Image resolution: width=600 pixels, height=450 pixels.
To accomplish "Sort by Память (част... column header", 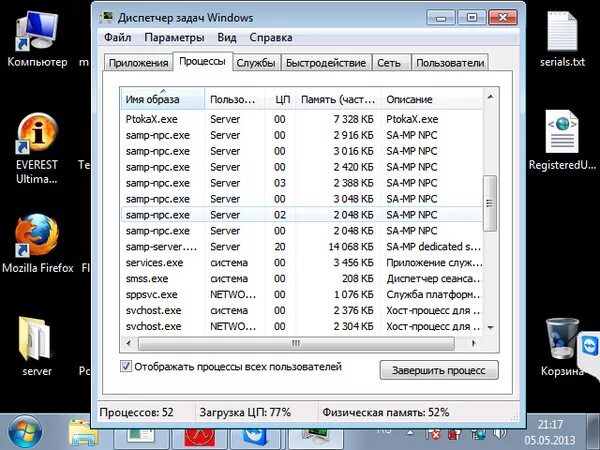I will pos(338,99).
